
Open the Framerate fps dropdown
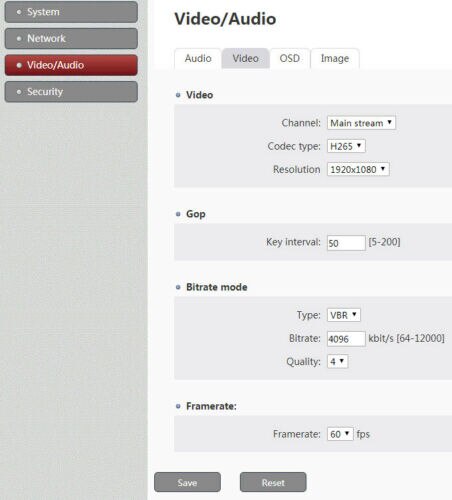(x=340, y=434)
